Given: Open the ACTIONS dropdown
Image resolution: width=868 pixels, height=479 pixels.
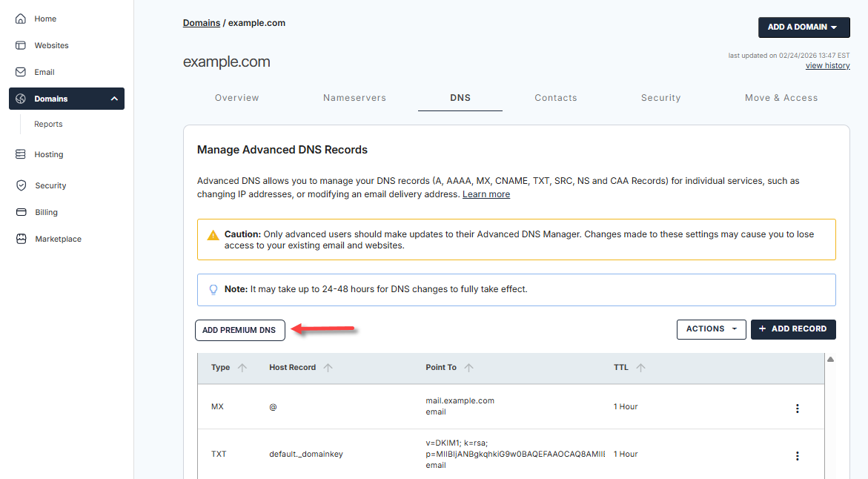Looking at the screenshot, I should point(711,329).
